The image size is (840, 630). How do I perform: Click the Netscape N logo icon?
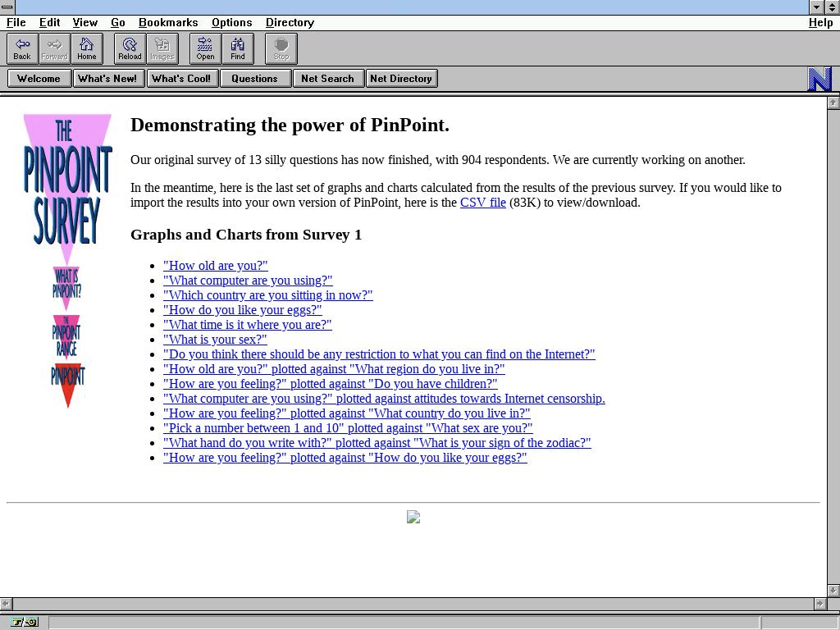(819, 79)
